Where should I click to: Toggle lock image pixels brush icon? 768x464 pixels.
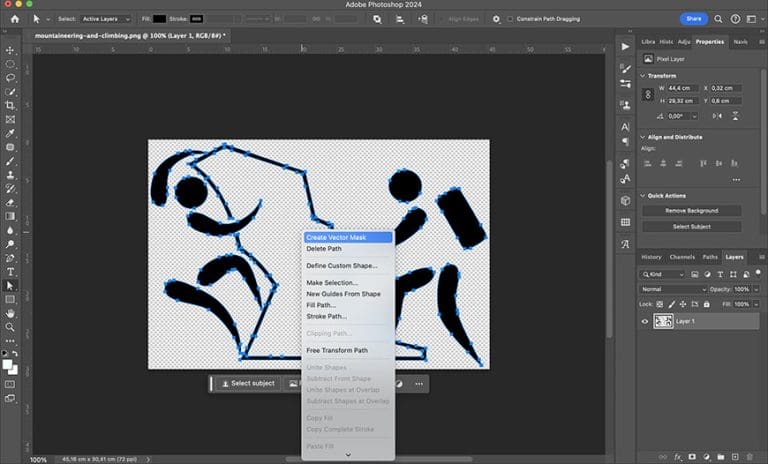672,304
